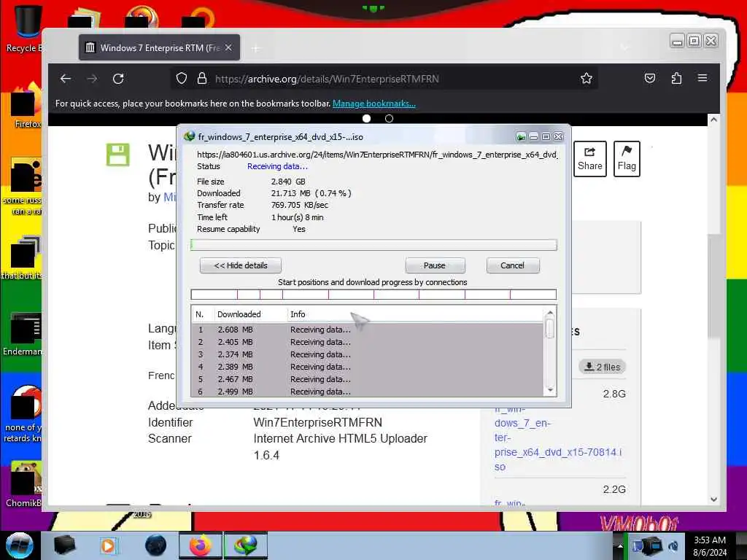The width and height of the screenshot is (747, 560).
Task: Open the Manage bookmarks link
Action: [x=374, y=104]
